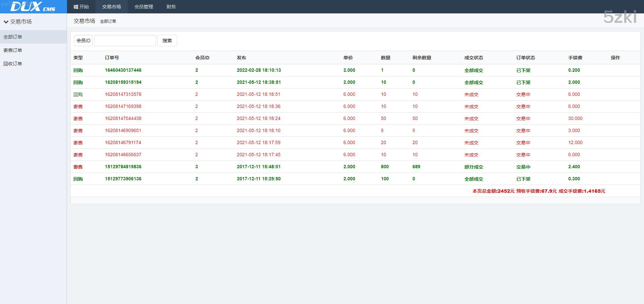Select 回收订单 in the sidebar
644x304 pixels.
coord(13,64)
